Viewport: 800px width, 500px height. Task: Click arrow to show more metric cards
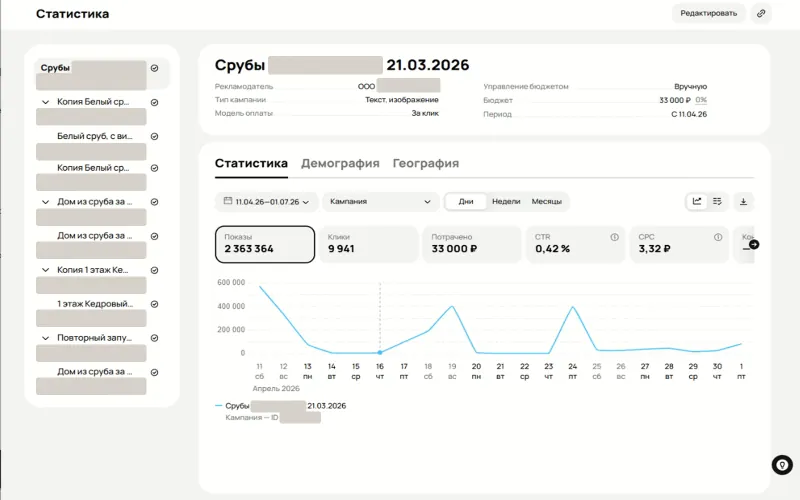tap(754, 244)
